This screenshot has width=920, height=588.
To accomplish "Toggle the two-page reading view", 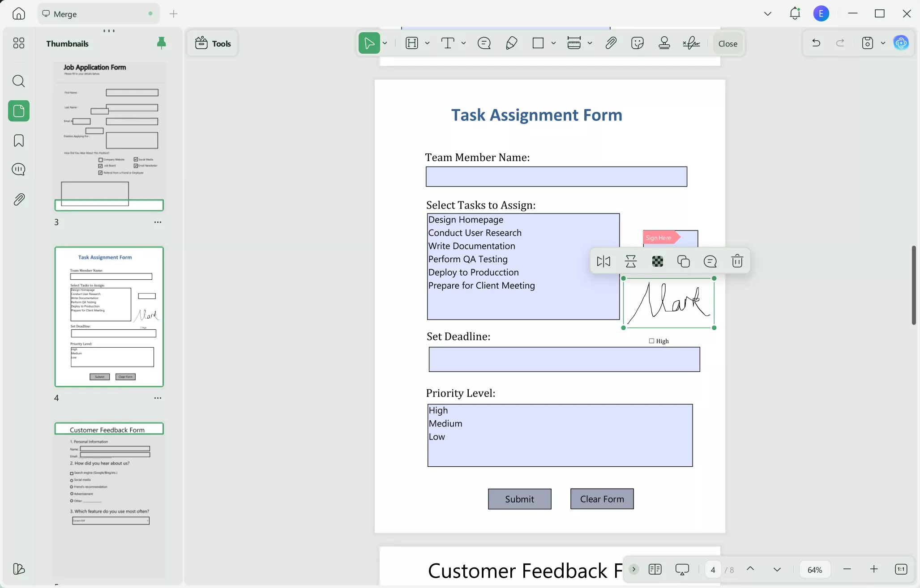I will click(655, 569).
